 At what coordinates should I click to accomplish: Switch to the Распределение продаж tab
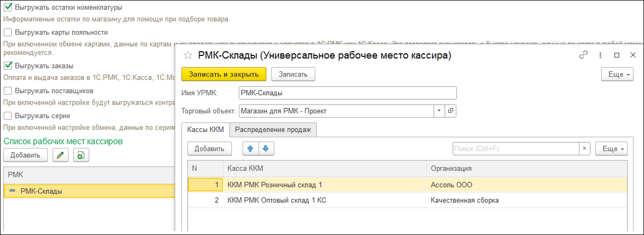273,129
